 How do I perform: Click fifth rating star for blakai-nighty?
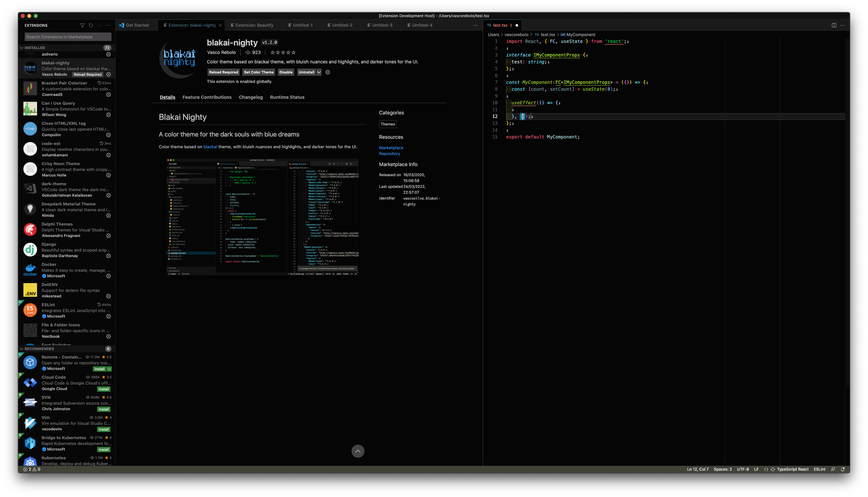pyautogui.click(x=293, y=53)
